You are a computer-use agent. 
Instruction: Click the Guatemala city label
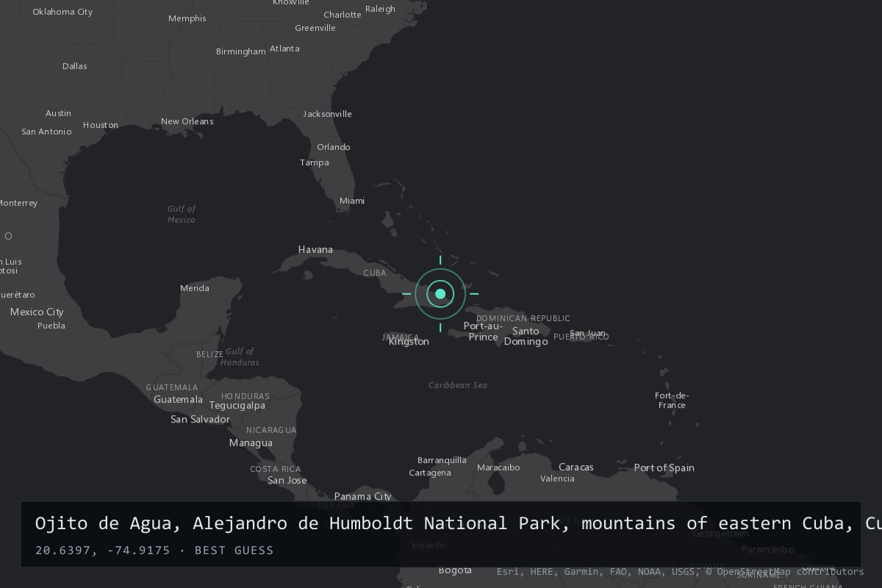[178, 400]
